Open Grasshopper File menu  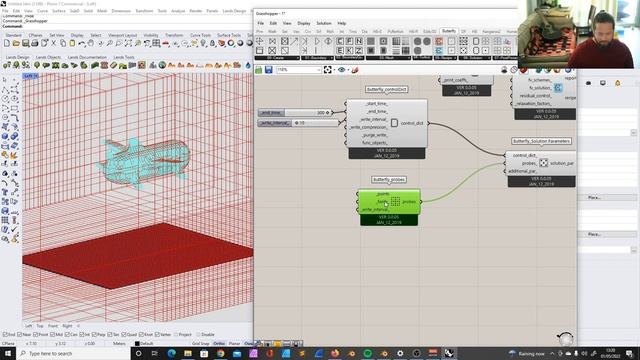coord(260,23)
